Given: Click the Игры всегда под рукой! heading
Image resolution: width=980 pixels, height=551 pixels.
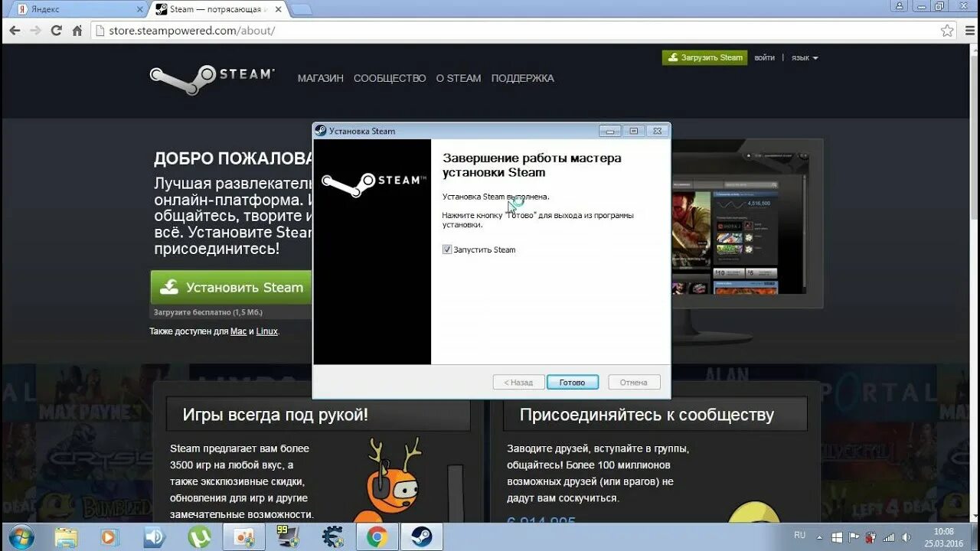Looking at the screenshot, I should [x=276, y=415].
